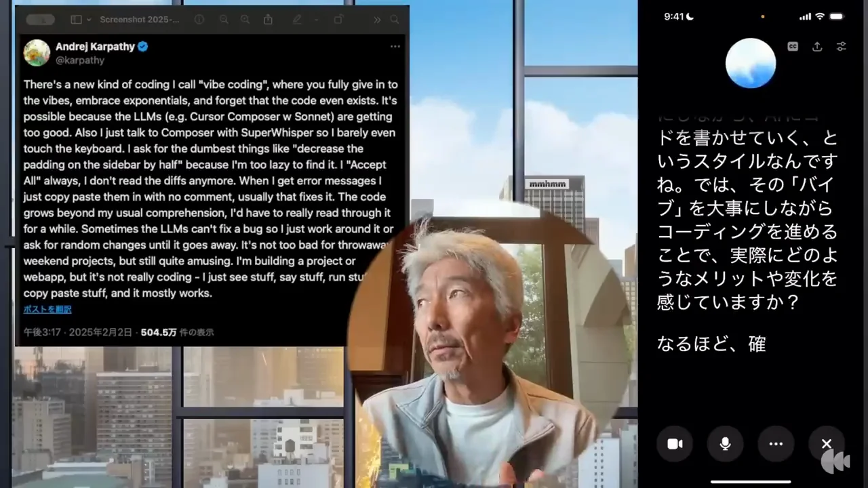Viewport: 868px width, 488px height.
Task: Show hidden Preview toolbar items via the chevrons
Action: tap(377, 20)
